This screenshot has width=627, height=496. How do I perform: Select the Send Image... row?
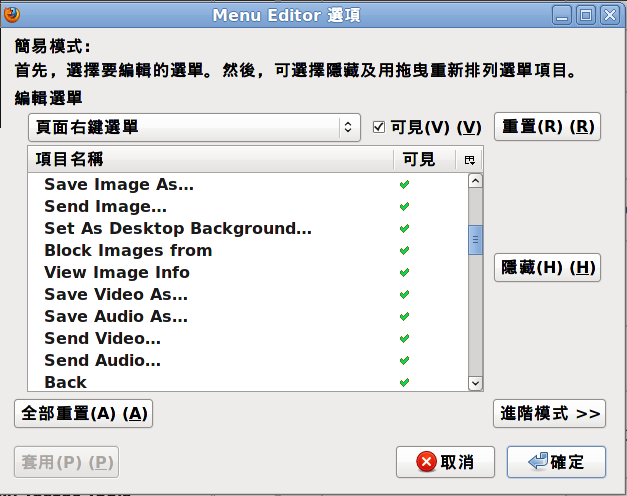click(248, 206)
